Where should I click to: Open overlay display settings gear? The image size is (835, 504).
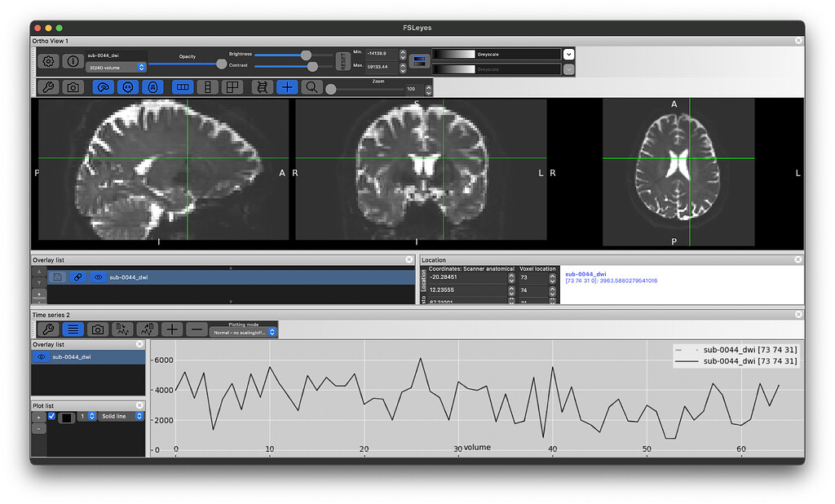tap(49, 61)
